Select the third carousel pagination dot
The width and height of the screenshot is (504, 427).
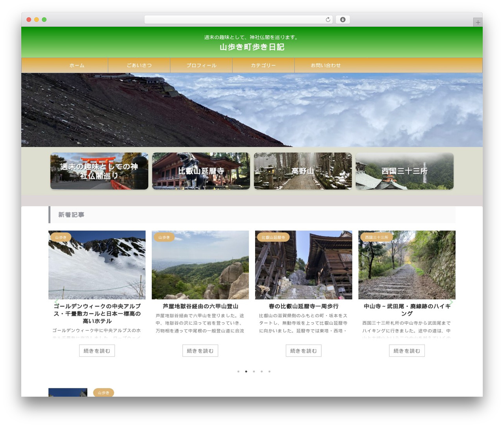click(x=254, y=371)
